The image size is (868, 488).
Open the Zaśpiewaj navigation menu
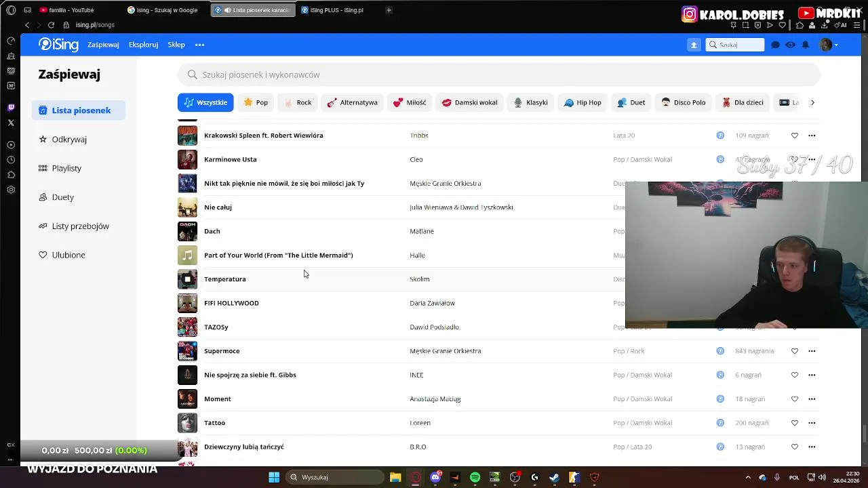[x=103, y=45]
